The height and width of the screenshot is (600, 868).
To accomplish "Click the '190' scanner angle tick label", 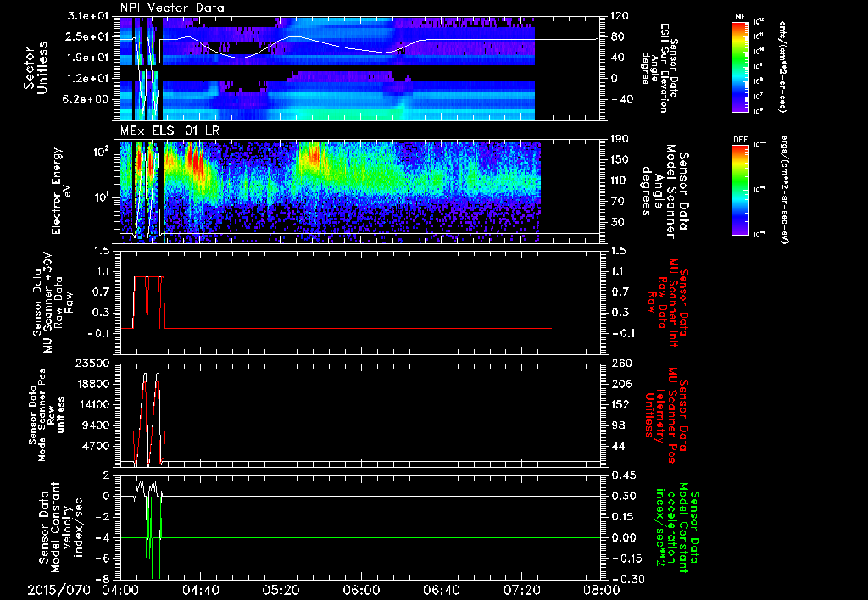I will click(620, 139).
